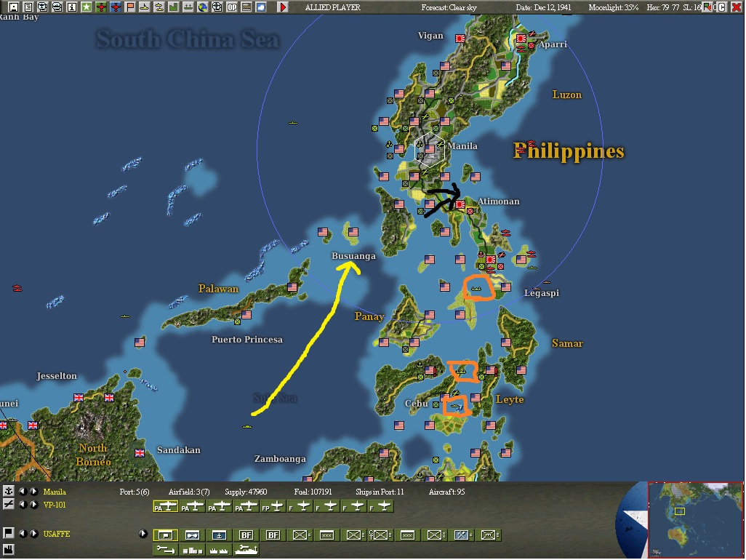The height and width of the screenshot is (560, 746).
Task: Click the 'Port: 5(6)' text
Action: pos(135,492)
